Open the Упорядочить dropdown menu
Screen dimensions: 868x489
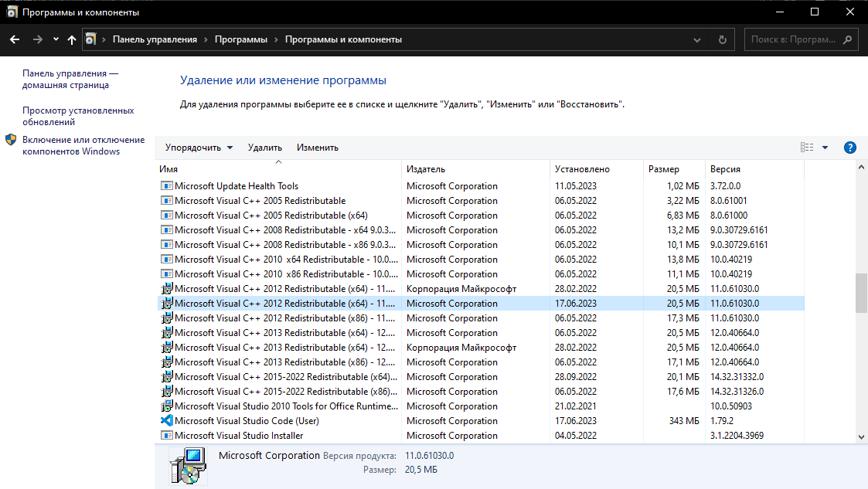point(199,148)
